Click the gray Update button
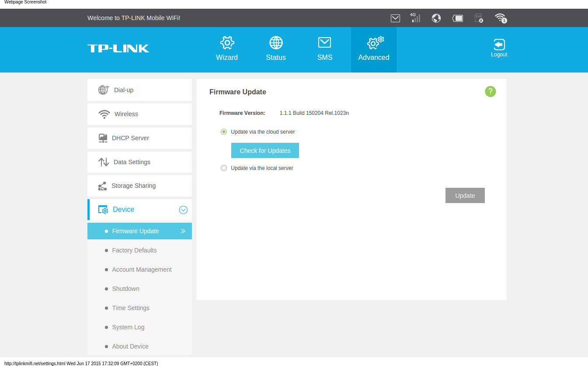 point(465,196)
